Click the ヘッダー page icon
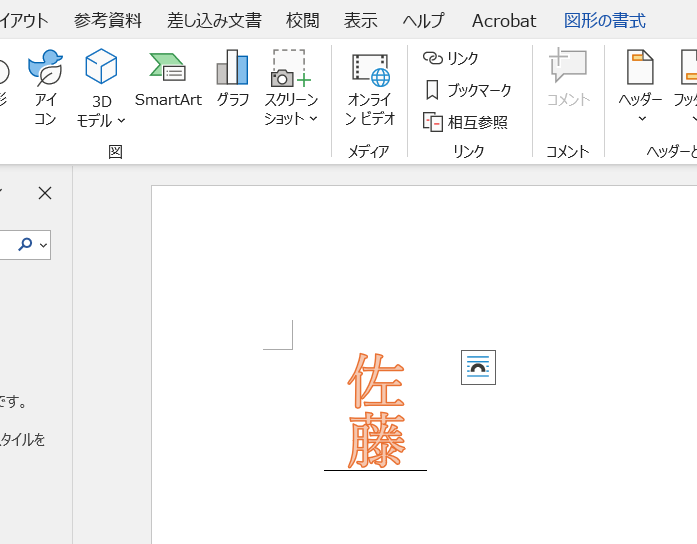 640,68
